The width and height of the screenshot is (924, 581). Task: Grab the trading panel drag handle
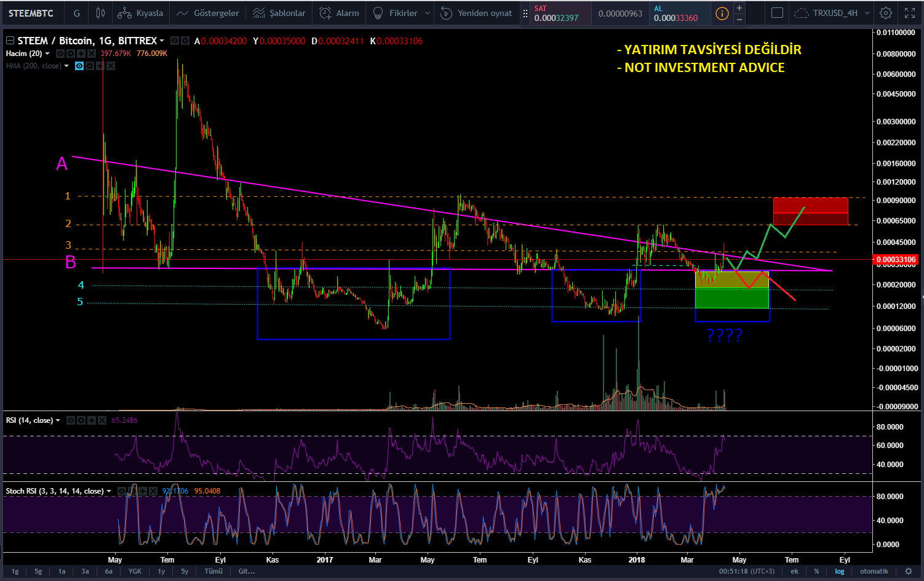pos(525,13)
